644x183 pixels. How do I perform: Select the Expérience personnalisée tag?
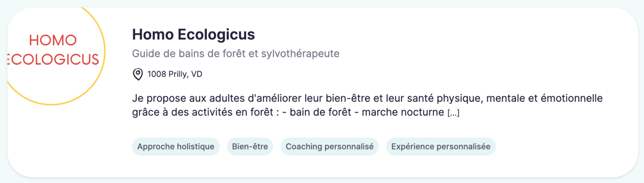point(441,146)
